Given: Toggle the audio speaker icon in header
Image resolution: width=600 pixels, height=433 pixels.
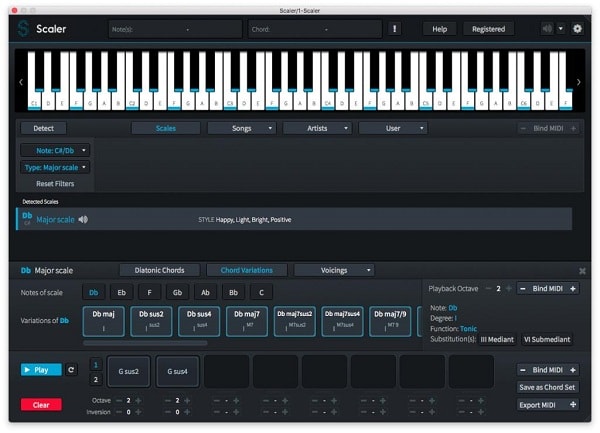Looking at the screenshot, I should tap(547, 29).
